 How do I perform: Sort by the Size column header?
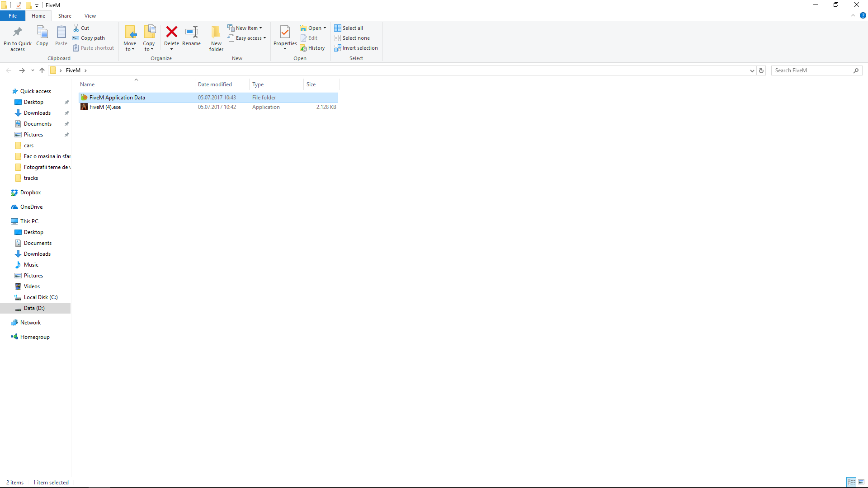321,84
